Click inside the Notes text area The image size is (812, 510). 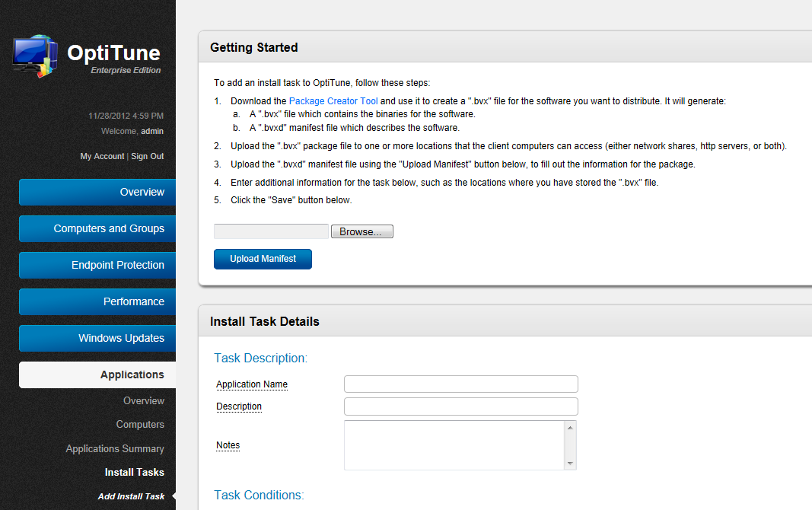pyautogui.click(x=455, y=445)
